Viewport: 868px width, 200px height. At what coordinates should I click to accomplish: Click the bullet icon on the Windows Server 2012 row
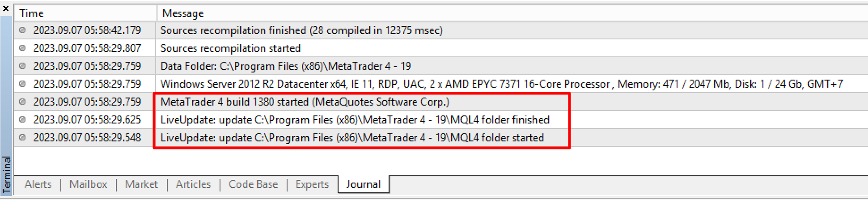[22, 84]
